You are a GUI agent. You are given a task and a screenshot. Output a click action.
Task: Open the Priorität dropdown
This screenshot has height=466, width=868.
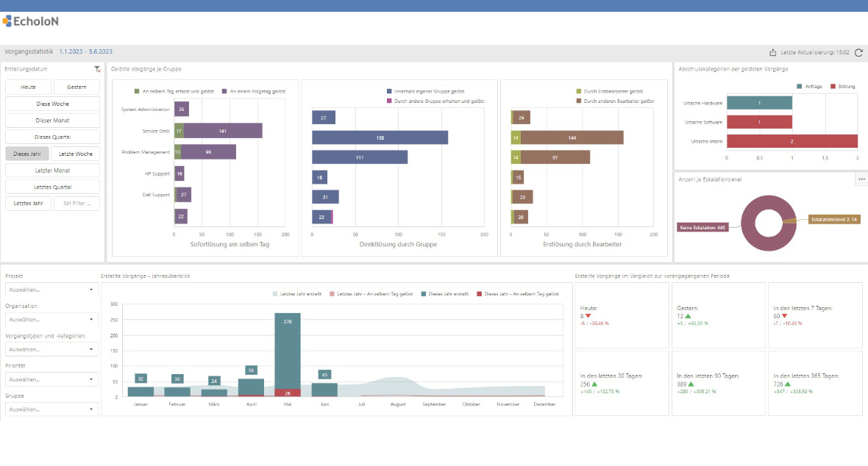[51, 380]
